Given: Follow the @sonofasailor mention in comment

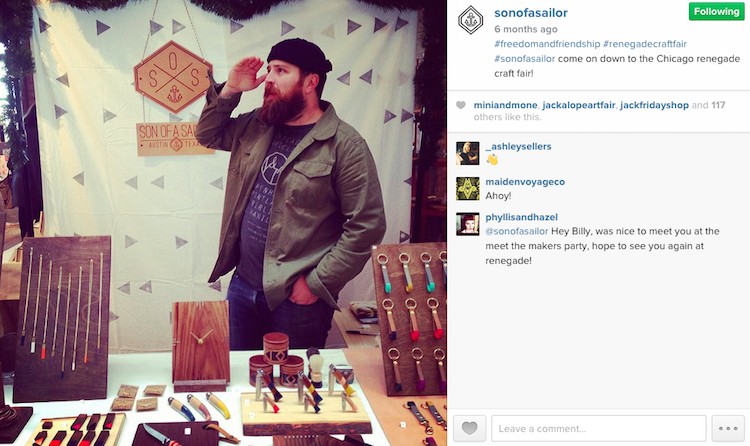Looking at the screenshot, I should [517, 231].
